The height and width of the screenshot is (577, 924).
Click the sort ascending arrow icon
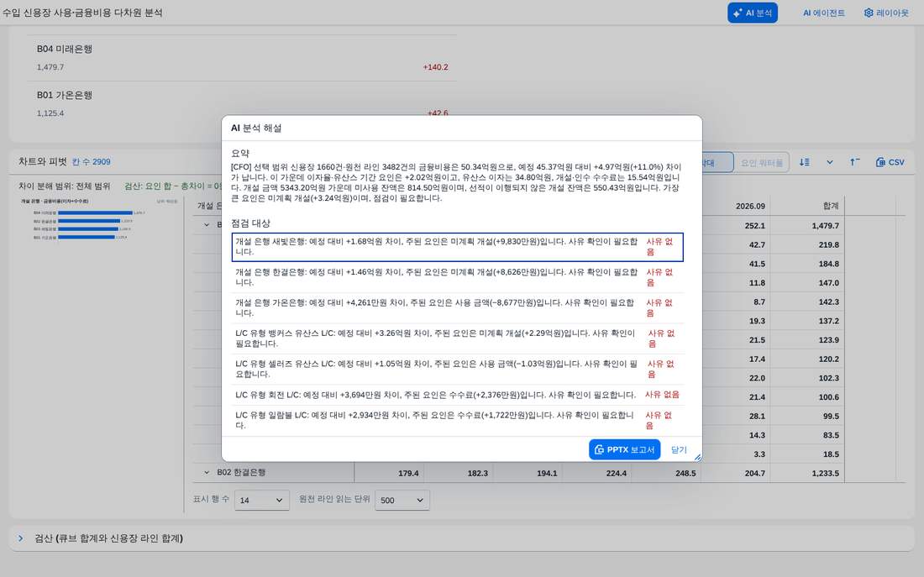(854, 162)
